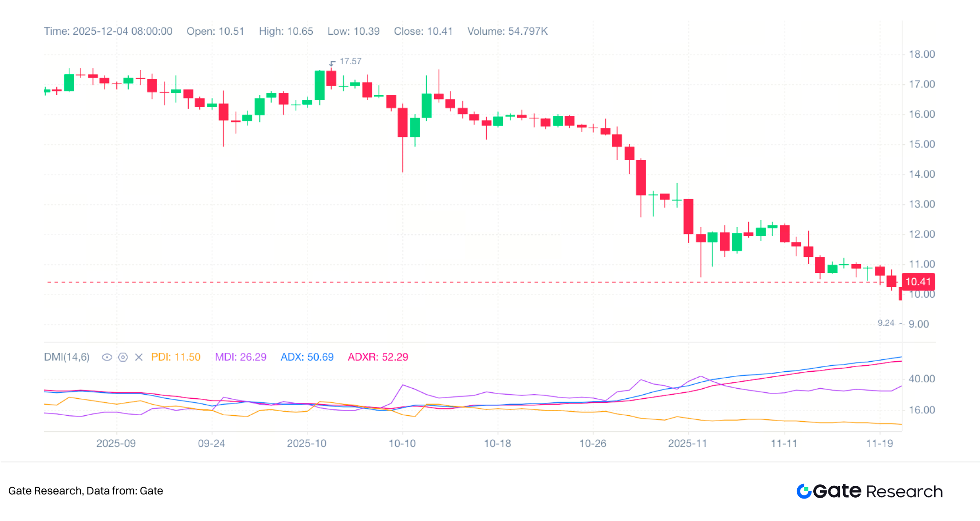Toggle DMI indicator visibility eye icon
980x521 pixels.
[x=107, y=357]
